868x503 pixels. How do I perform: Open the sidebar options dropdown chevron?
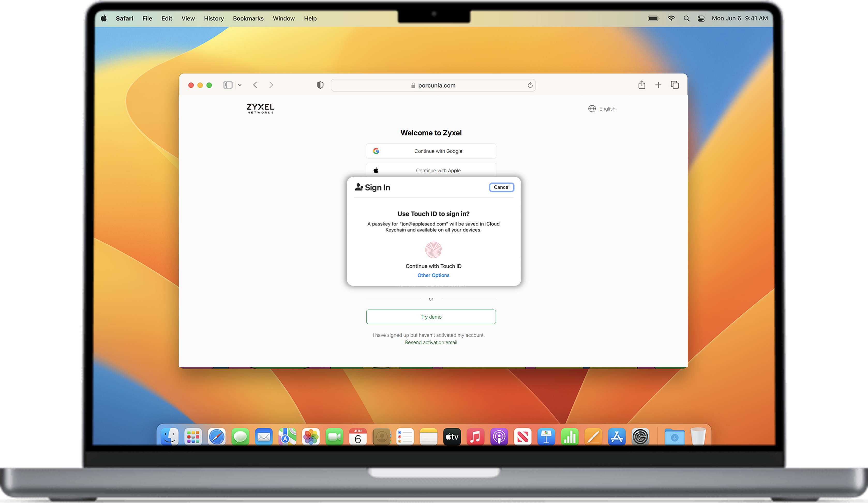(x=240, y=85)
